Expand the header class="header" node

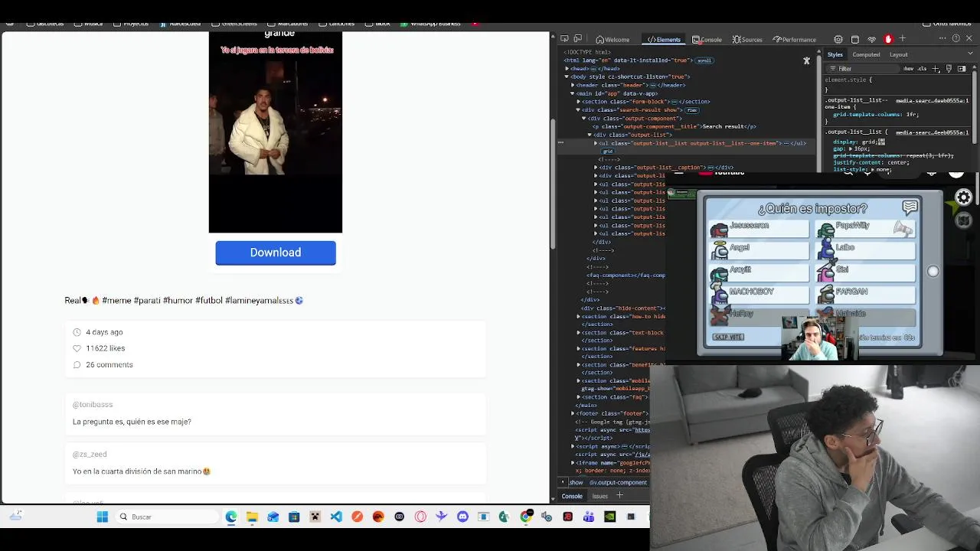coord(572,86)
